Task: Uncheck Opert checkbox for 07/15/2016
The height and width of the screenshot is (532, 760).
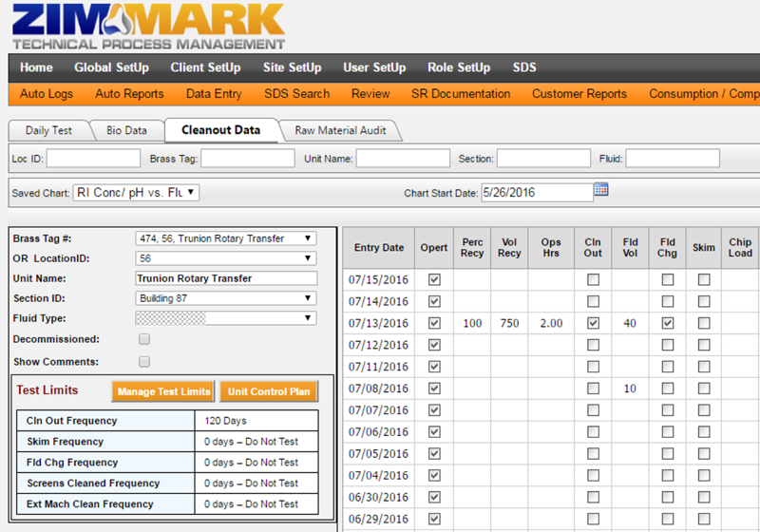Action: click(434, 279)
